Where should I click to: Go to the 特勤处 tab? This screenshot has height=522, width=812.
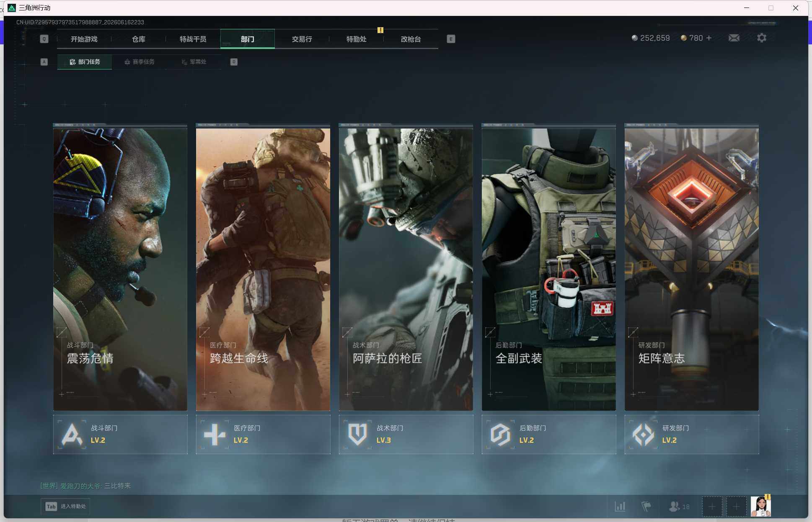(x=357, y=39)
